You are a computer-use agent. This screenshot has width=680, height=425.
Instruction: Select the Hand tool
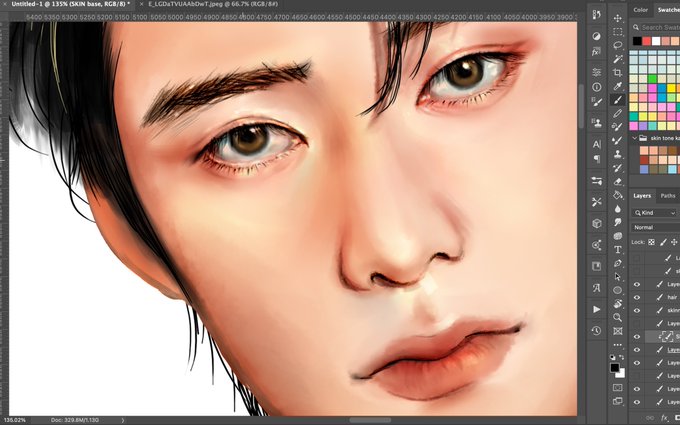click(618, 304)
